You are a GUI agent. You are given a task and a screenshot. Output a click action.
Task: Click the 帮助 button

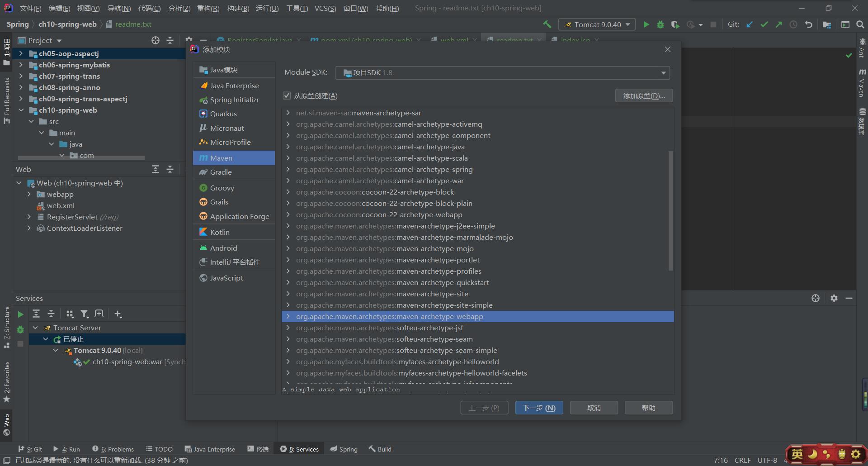649,408
